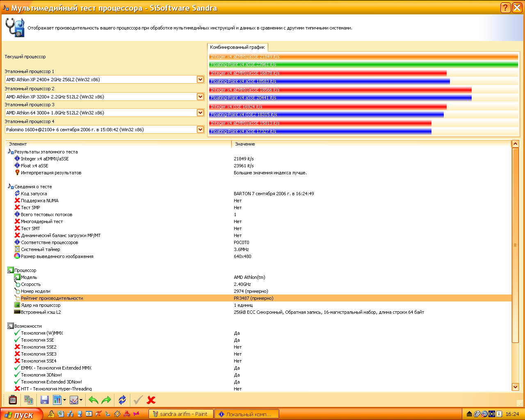
Task: Click the floppy disk save icon
Action: pyautogui.click(x=44, y=400)
